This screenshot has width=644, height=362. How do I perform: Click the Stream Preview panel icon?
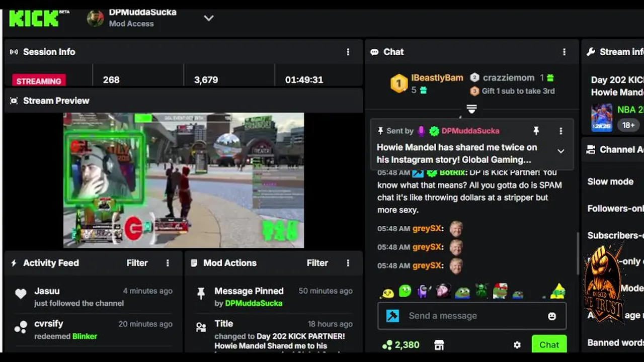[14, 101]
